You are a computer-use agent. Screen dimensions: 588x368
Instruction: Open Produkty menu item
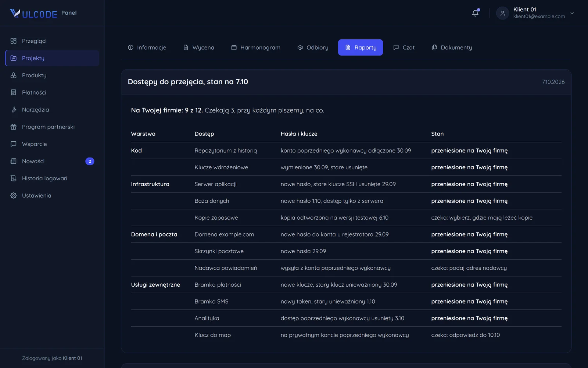[x=52, y=75]
